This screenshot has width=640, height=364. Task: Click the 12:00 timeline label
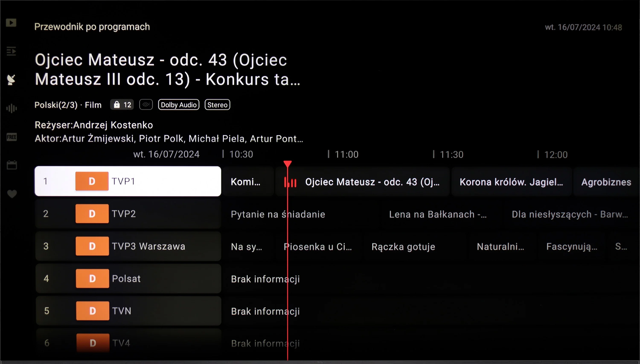click(556, 155)
